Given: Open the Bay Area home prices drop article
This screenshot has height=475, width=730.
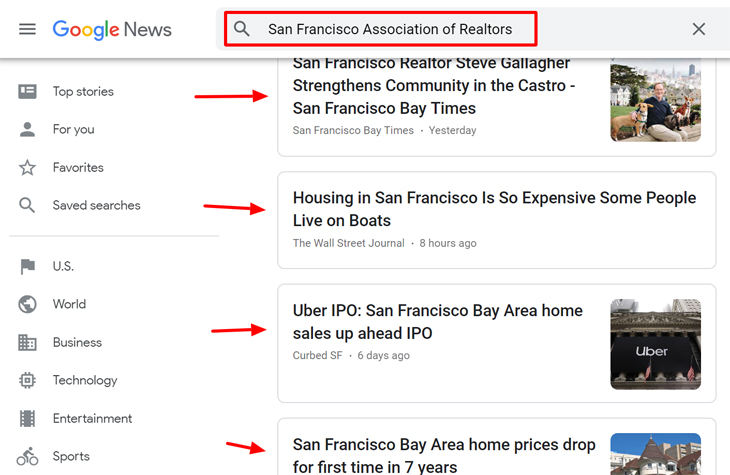Looking at the screenshot, I should click(x=444, y=455).
